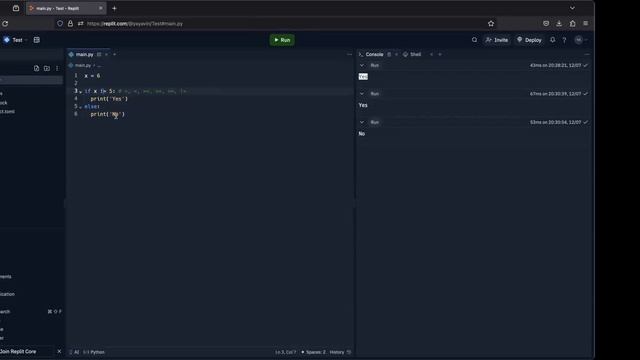The image size is (640, 360).
Task: Collapse the third Run output at 20:30:54
Action: pos(362,122)
